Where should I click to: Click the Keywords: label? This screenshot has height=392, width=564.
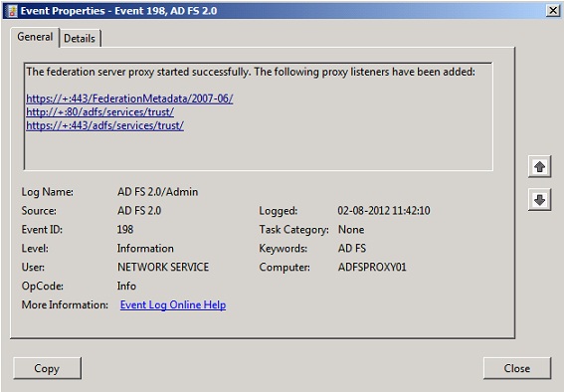point(283,248)
